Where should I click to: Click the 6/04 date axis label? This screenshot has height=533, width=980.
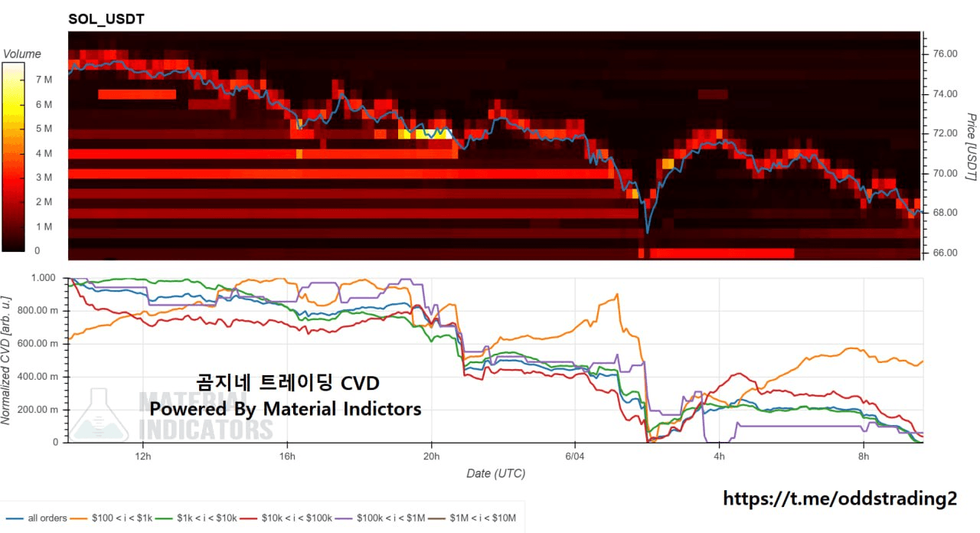click(x=575, y=456)
